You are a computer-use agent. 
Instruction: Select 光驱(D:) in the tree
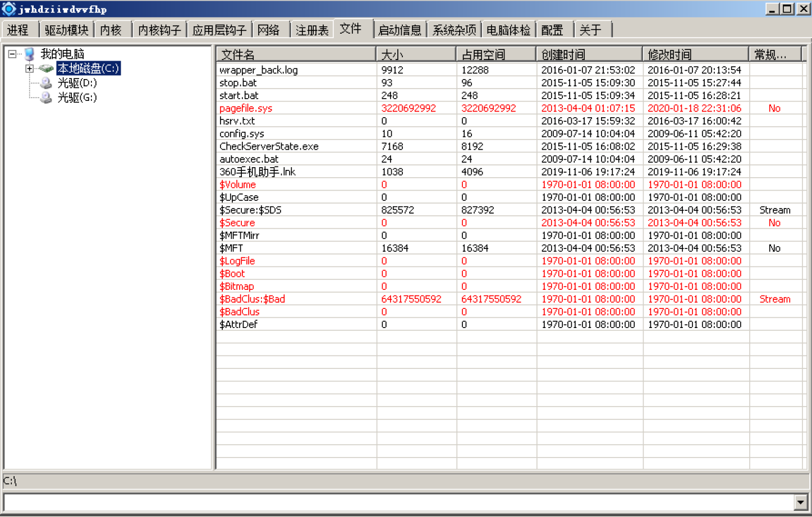tap(77, 83)
